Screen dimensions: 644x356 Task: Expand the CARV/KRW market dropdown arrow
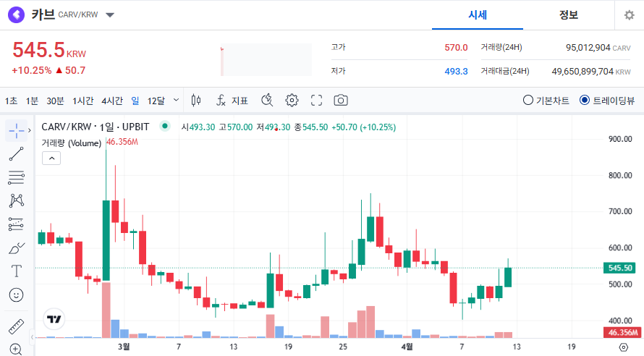pos(110,15)
